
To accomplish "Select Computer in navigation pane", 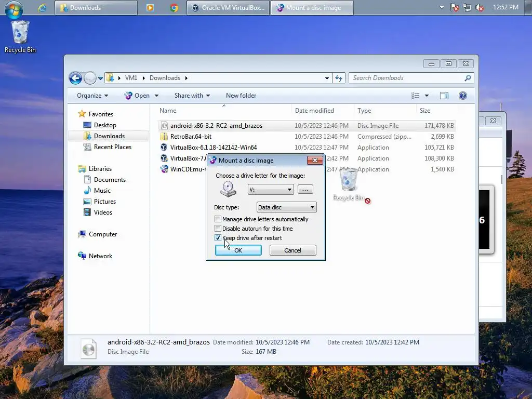I will tap(103, 234).
